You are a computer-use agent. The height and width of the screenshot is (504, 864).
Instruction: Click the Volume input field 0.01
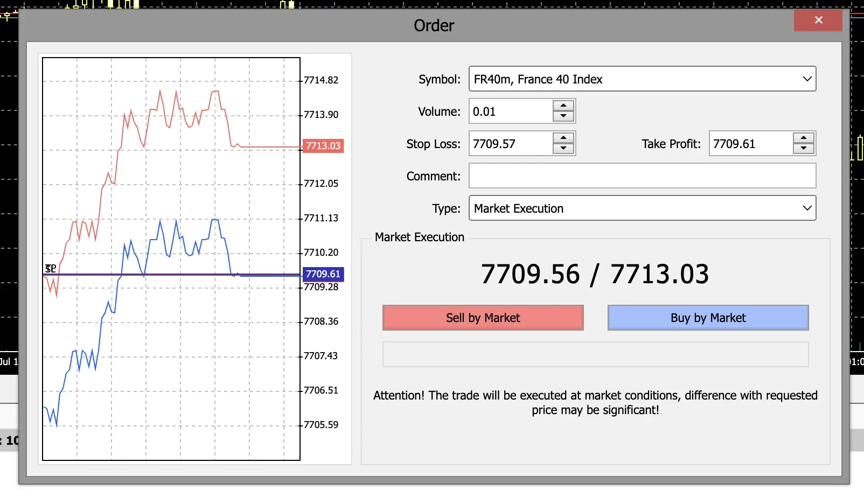[511, 111]
